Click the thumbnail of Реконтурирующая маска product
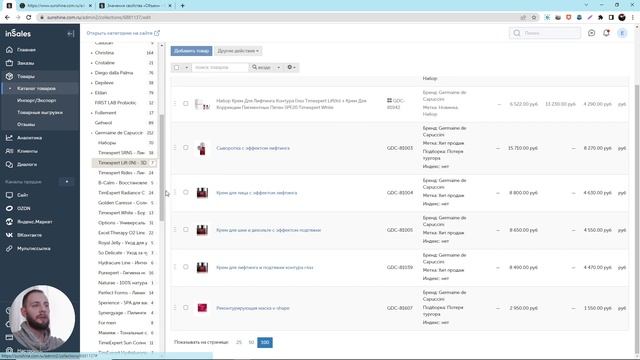 202,308
